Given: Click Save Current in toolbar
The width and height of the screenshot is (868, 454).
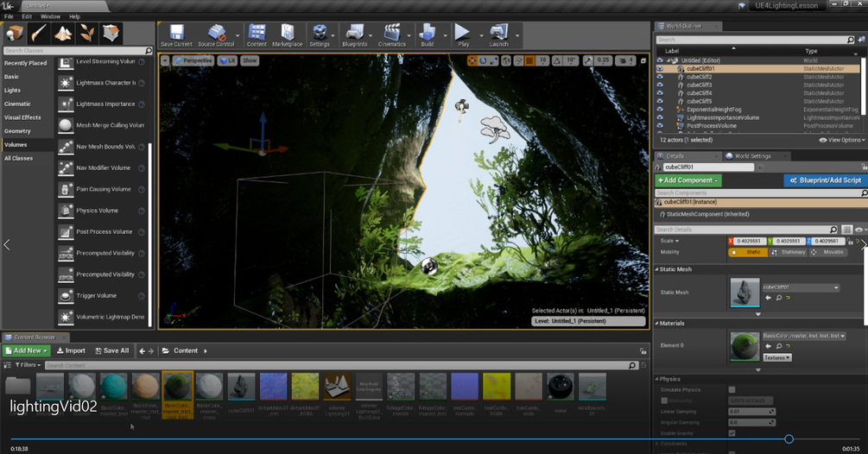Looking at the screenshot, I should click(x=176, y=35).
